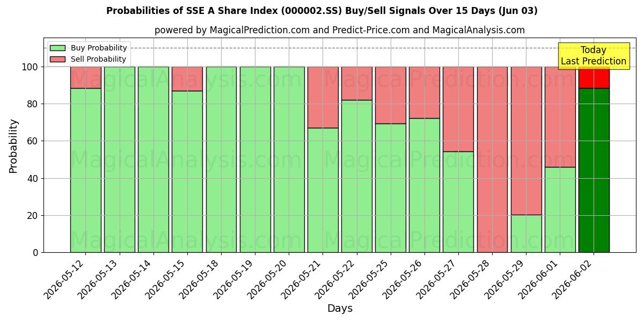The image size is (644, 322).
Task: Click the Probability y-axis title
Action: pos(13,145)
